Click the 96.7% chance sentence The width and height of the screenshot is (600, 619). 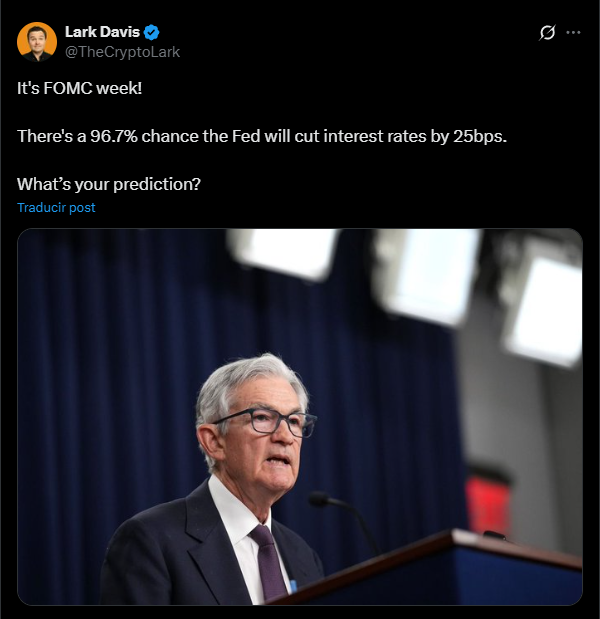pos(262,136)
